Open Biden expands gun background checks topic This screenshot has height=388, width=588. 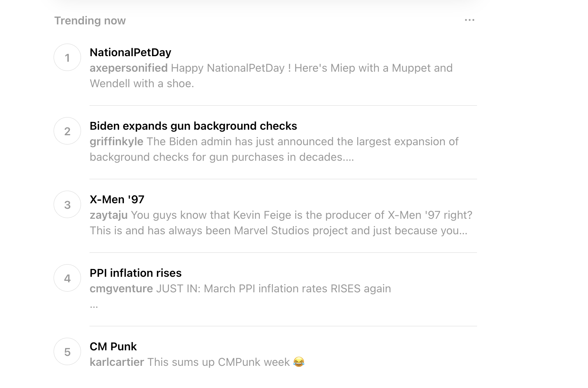coord(193,126)
